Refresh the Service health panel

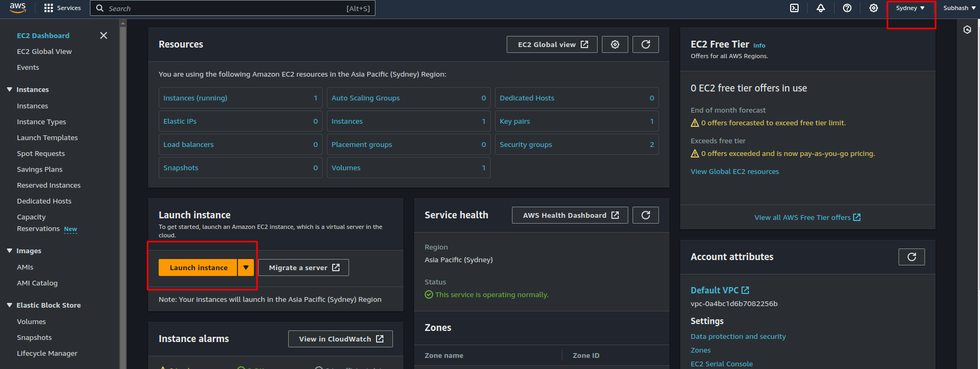(646, 215)
